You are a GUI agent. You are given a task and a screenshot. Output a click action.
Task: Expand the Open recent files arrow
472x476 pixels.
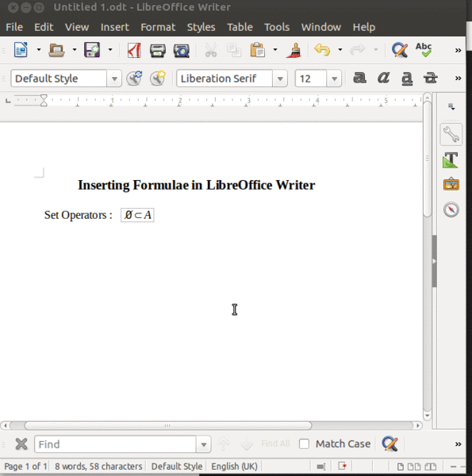pos(75,50)
